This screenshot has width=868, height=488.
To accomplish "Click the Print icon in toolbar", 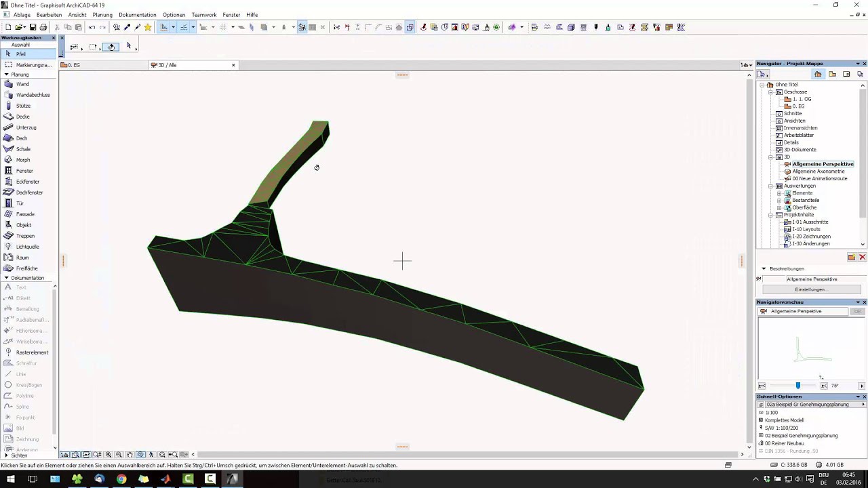I will point(43,27).
